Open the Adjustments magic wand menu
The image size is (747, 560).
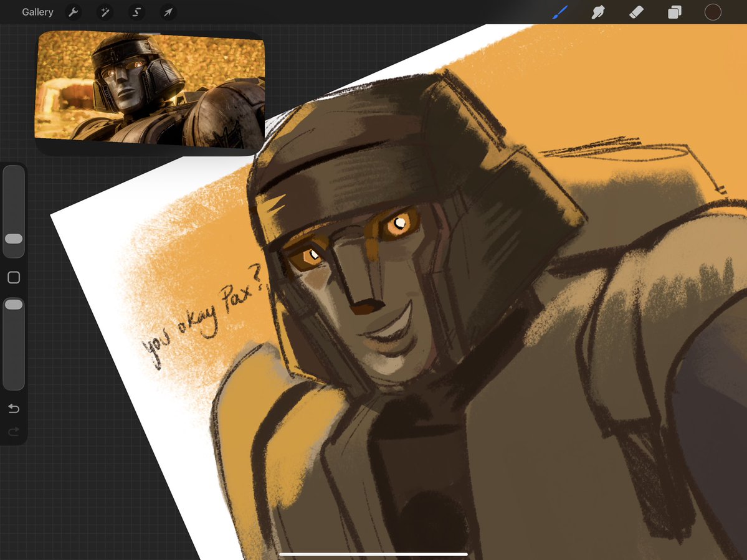pos(105,12)
